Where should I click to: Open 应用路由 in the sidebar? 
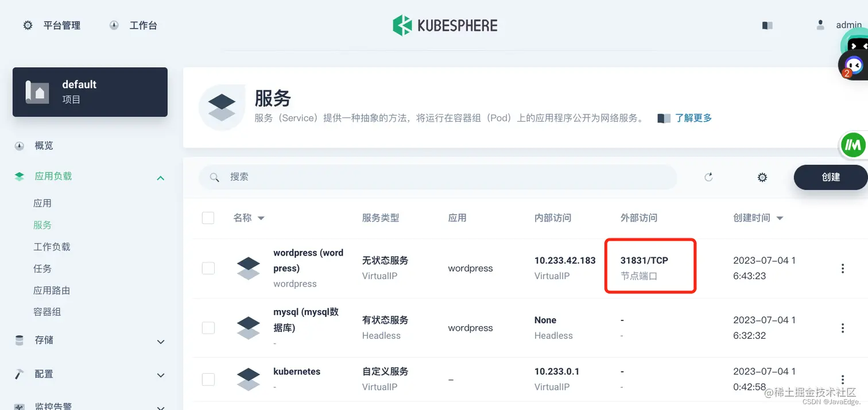[x=52, y=291]
